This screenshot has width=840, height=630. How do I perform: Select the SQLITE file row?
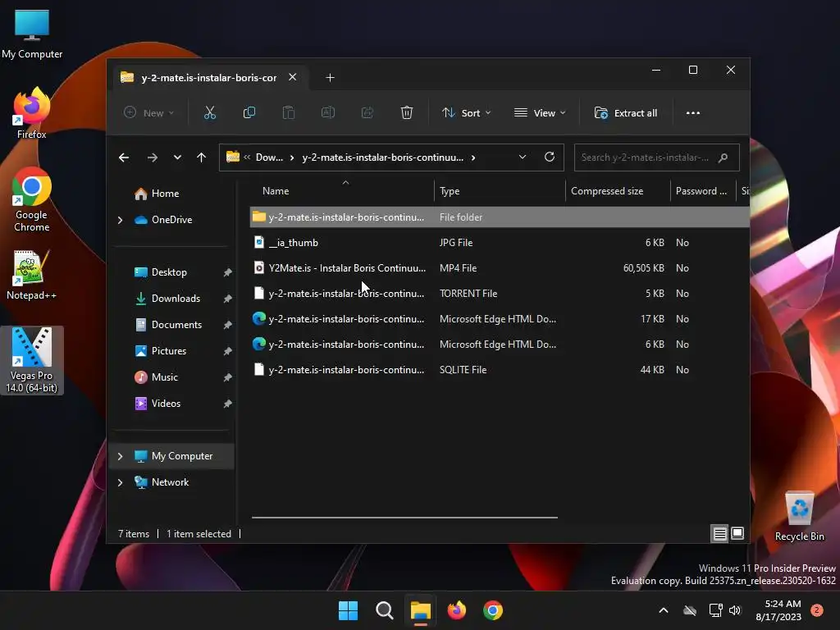pyautogui.click(x=500, y=370)
